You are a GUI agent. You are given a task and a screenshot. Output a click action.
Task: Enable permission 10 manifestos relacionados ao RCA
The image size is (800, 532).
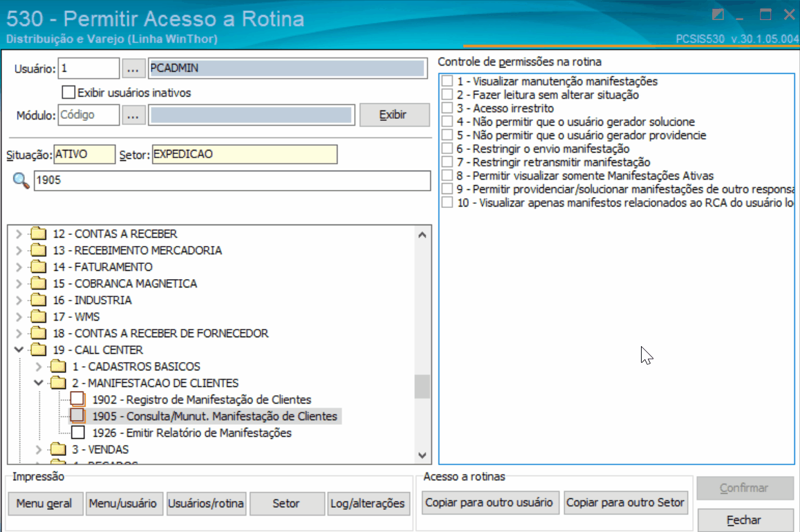447,203
